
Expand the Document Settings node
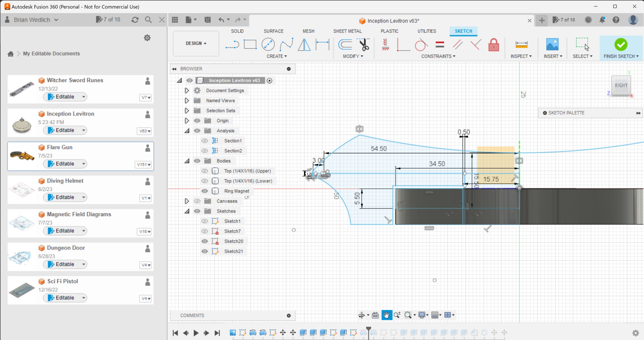point(186,90)
